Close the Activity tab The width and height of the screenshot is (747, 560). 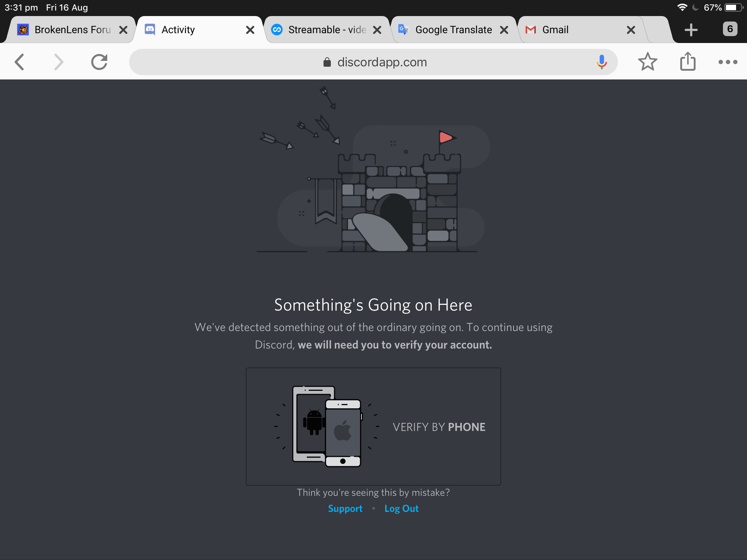click(250, 30)
